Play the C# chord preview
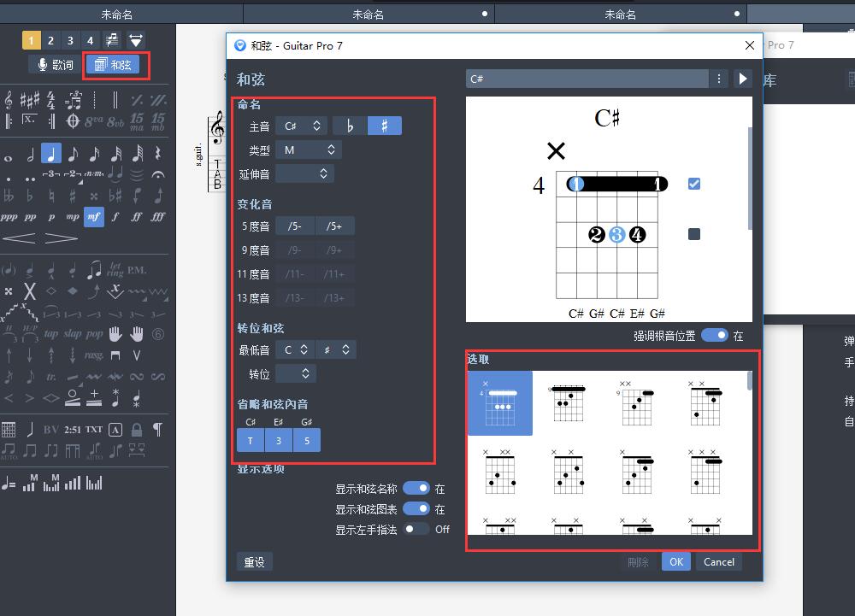The image size is (855, 616). tap(742, 79)
